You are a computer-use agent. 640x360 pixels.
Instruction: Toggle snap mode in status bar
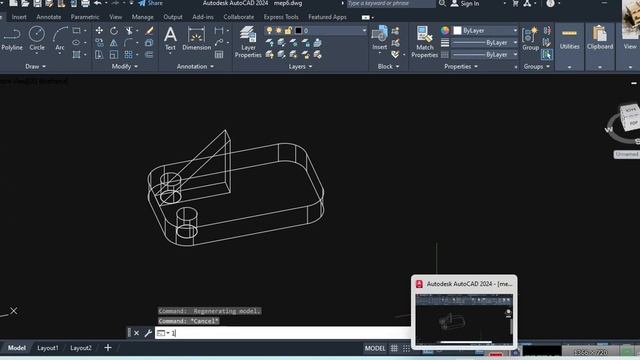(406, 348)
